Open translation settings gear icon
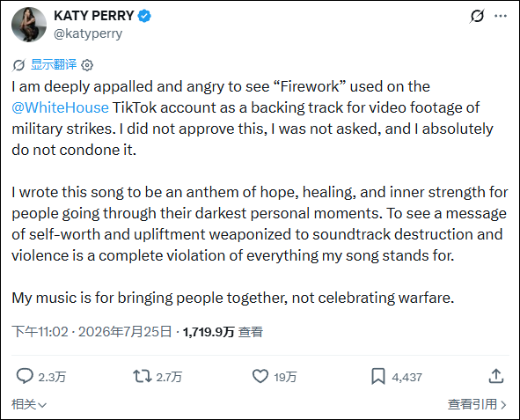The height and width of the screenshot is (420, 520). [x=87, y=65]
